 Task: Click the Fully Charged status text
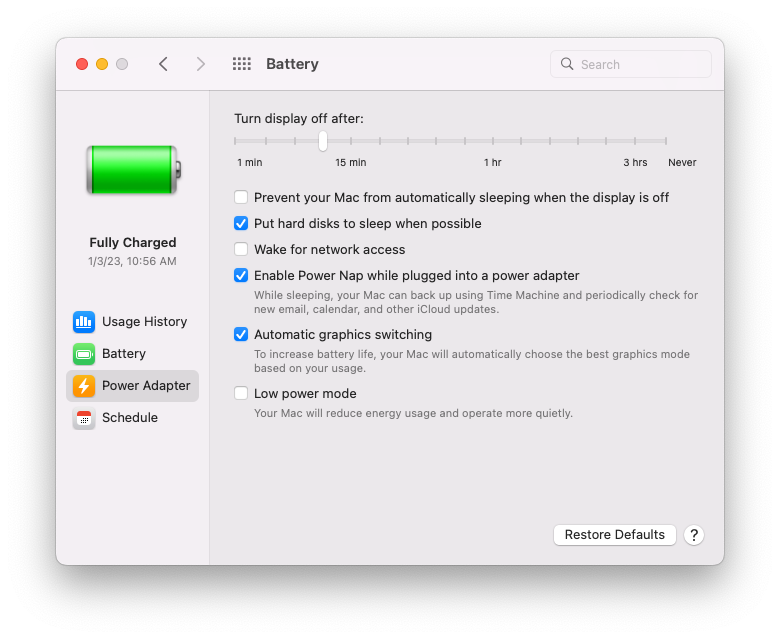point(133,243)
